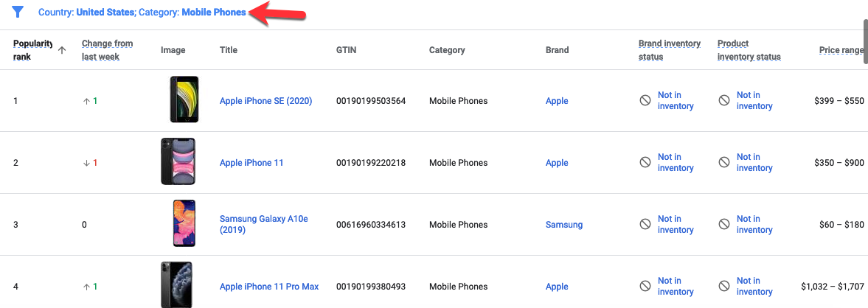Open the Apple iPhone SE (2020) product link
The width and height of the screenshot is (868, 308).
pyautogui.click(x=265, y=101)
